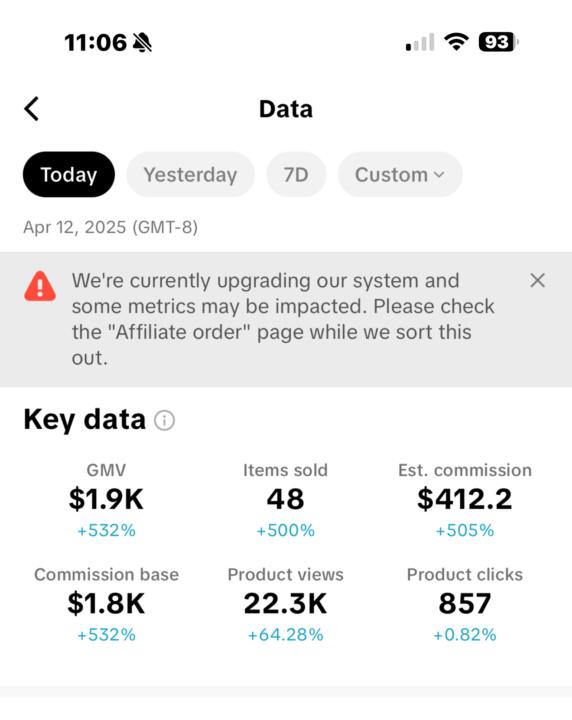Tap the Wi-Fi status icon
Screen dimensions: 572x720
[x=456, y=42]
